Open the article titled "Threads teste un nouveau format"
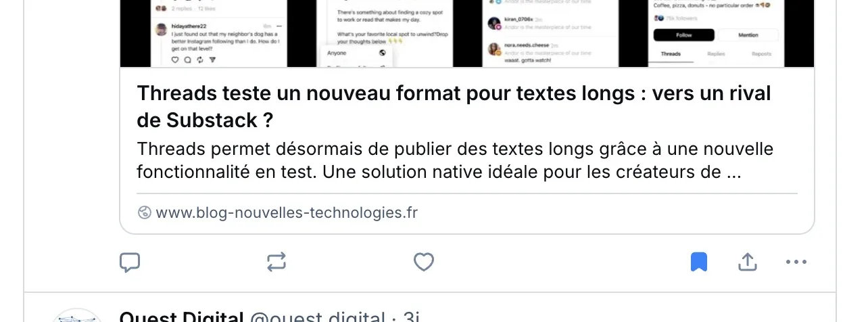The height and width of the screenshot is (322, 868). 454,107
